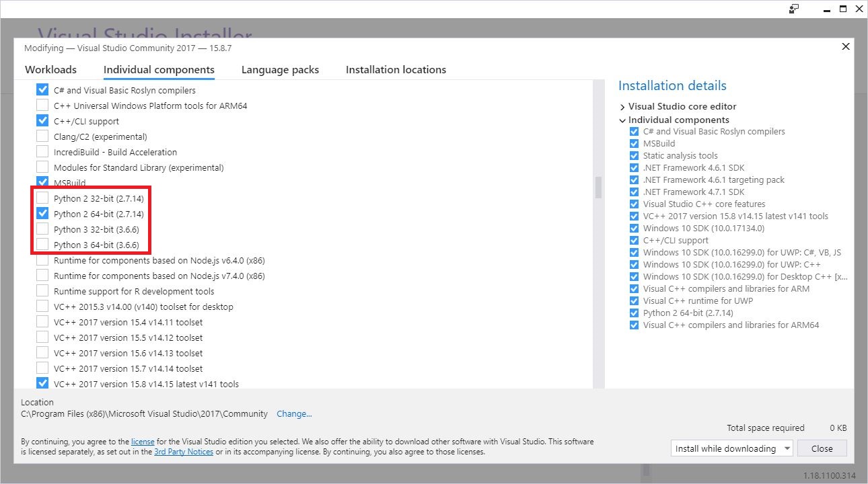Viewport: 868px width, 484px height.
Task: Open the Language packs tab
Action: point(279,69)
